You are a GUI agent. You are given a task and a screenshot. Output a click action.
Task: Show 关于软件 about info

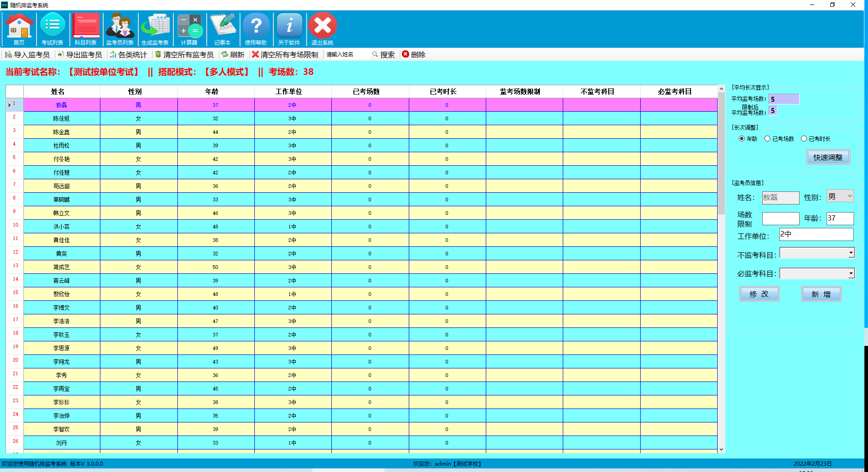coord(289,29)
